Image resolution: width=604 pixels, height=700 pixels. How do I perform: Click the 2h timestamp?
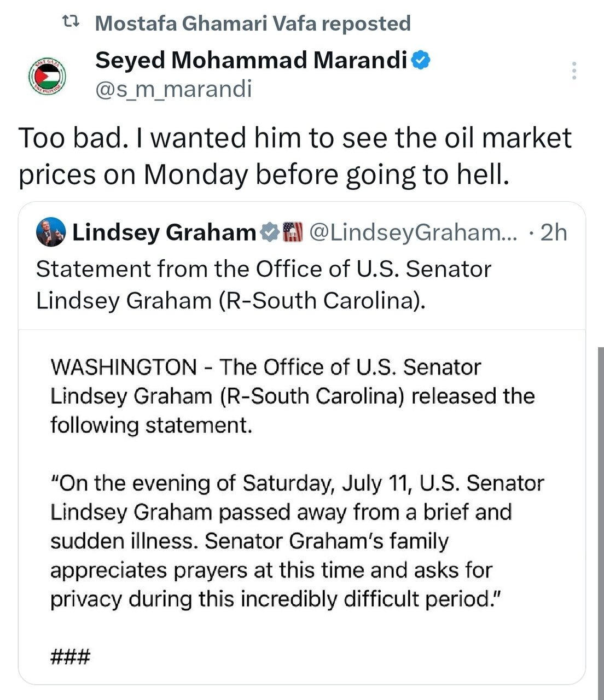[554, 232]
